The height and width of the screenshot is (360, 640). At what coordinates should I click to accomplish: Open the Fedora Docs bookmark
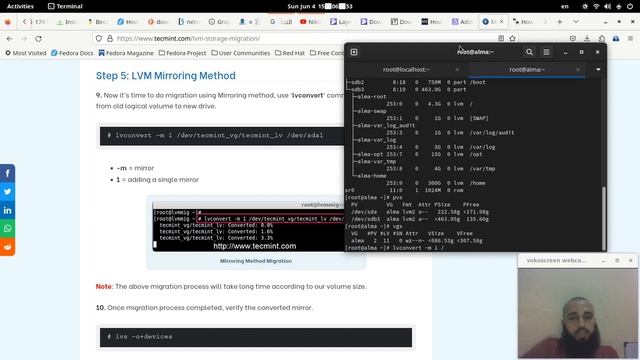click(x=72, y=53)
